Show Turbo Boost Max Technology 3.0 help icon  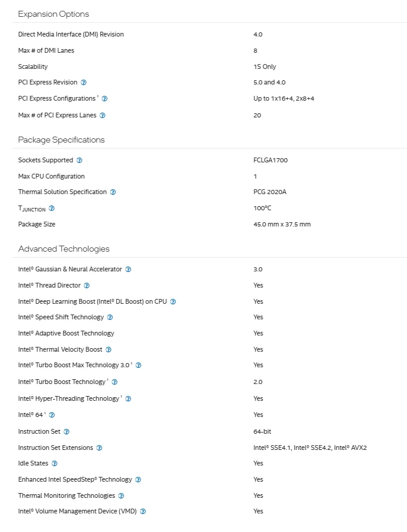coord(138,365)
